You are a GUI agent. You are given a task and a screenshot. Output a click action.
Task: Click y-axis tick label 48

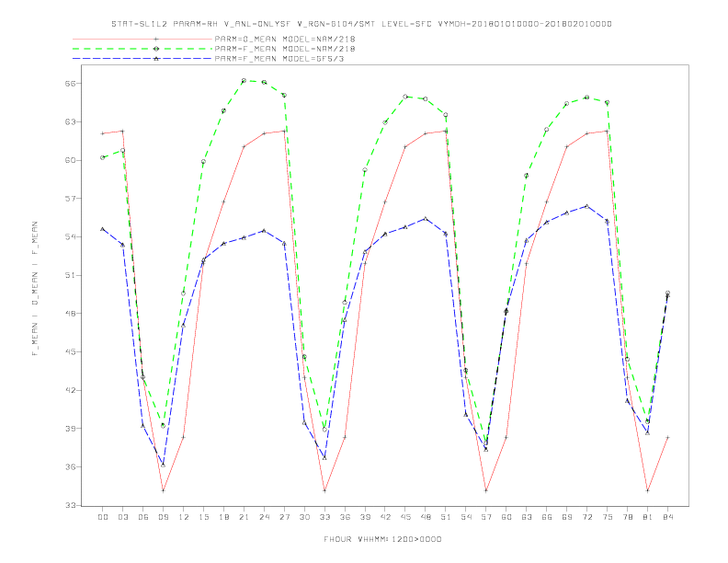click(72, 314)
